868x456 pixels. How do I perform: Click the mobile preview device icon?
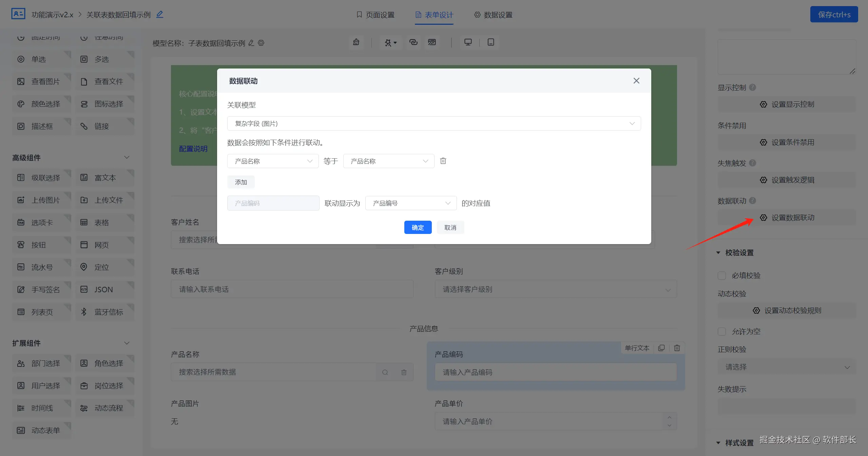[490, 42]
